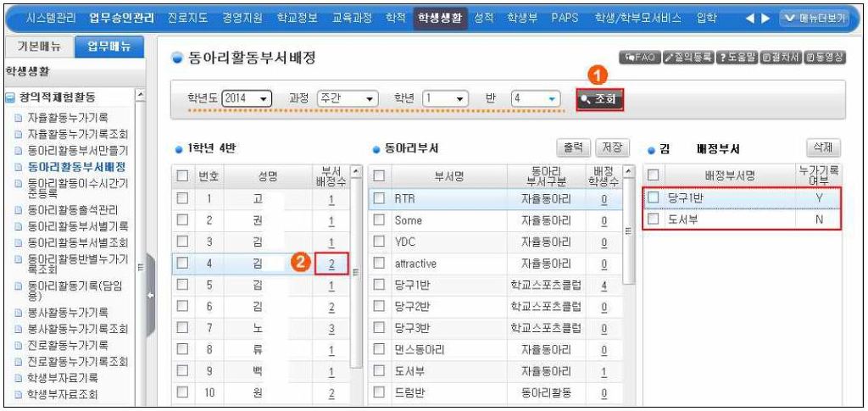Select all students via header checkbox

[182, 176]
